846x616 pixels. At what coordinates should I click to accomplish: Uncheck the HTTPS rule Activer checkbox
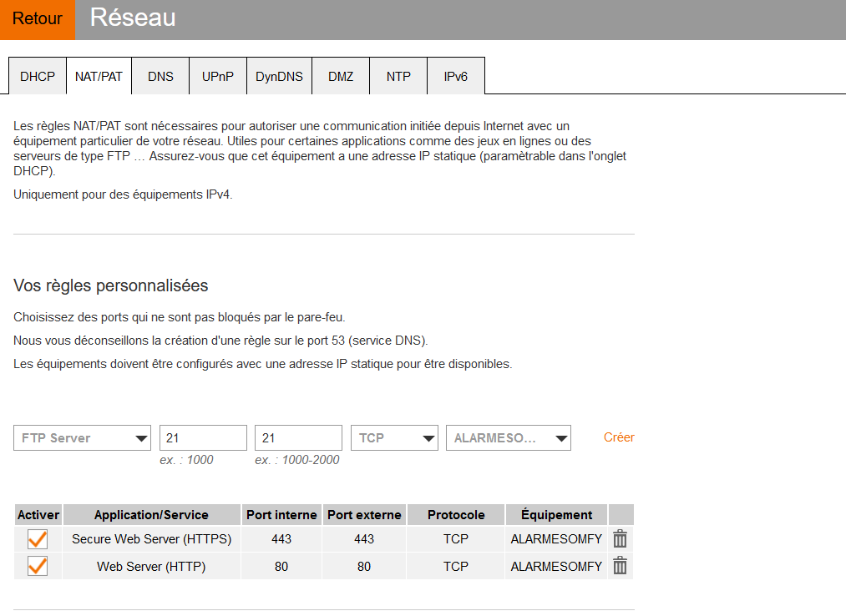(x=38, y=539)
